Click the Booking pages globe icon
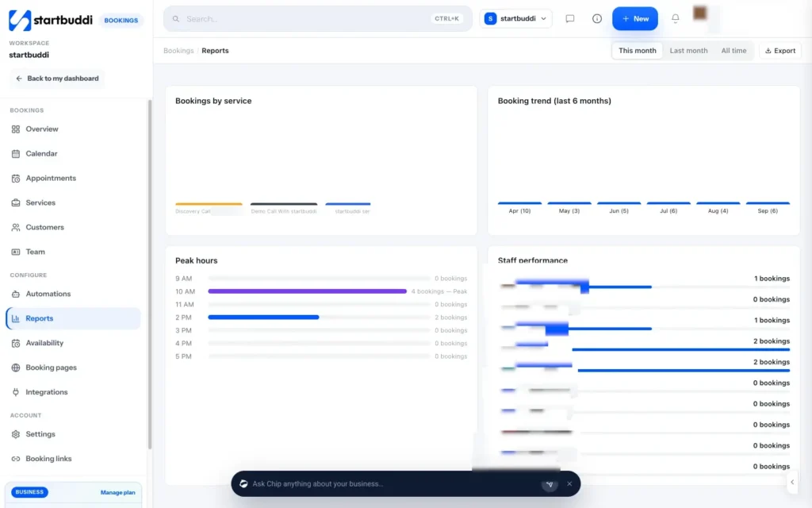812x508 pixels. pos(16,368)
